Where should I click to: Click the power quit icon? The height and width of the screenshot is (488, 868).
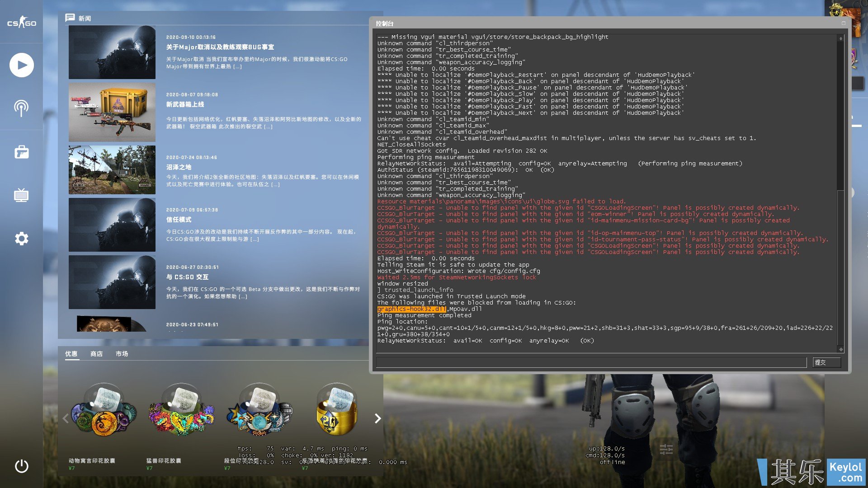(x=22, y=466)
